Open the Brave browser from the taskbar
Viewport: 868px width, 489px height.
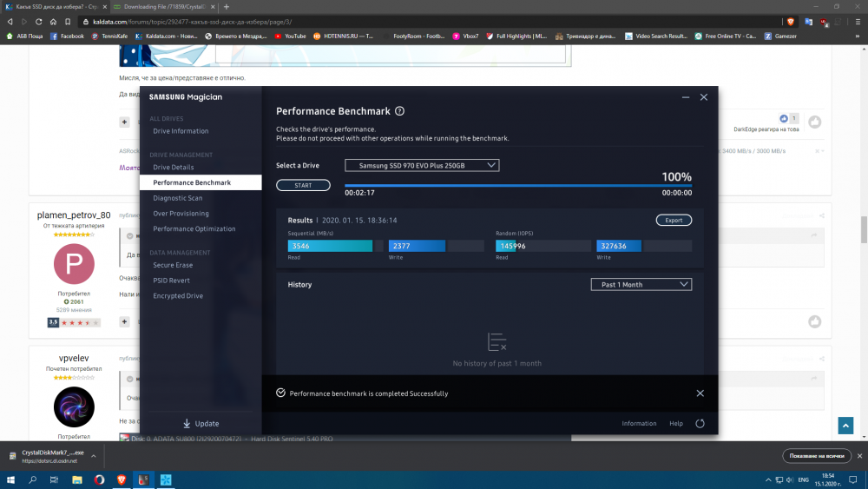coord(122,479)
